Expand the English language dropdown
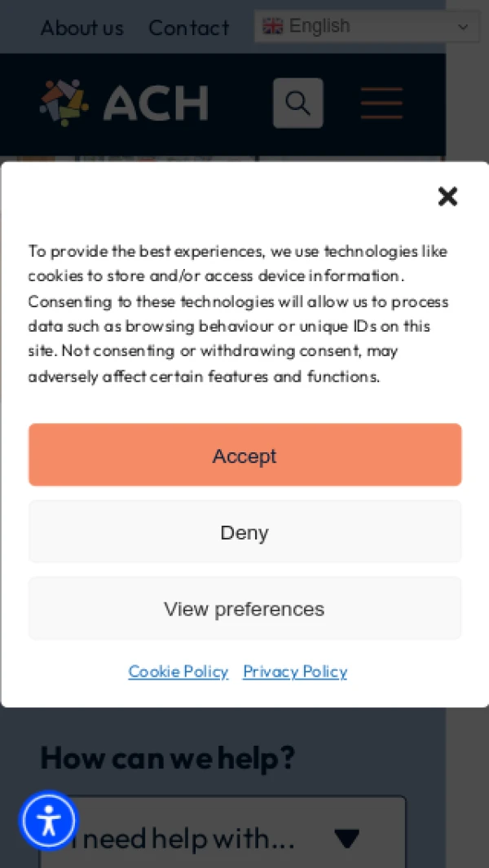Image resolution: width=489 pixels, height=868 pixels. tap(366, 27)
